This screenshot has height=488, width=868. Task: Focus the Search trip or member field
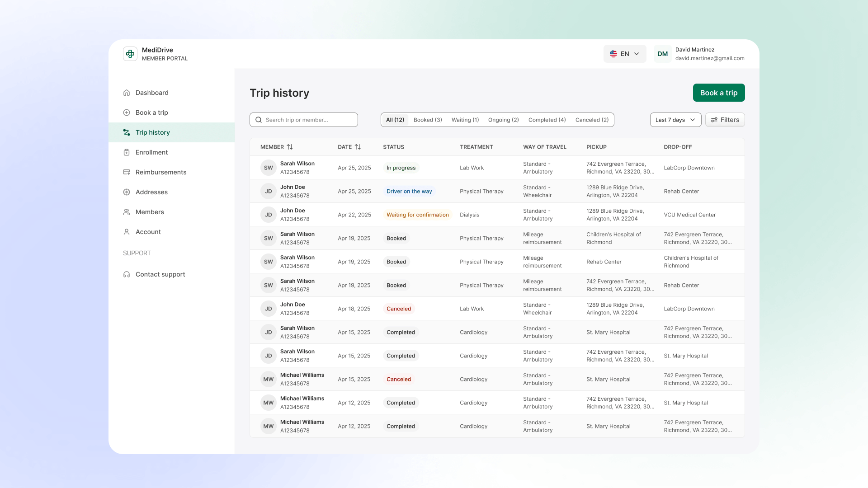pyautogui.click(x=304, y=120)
